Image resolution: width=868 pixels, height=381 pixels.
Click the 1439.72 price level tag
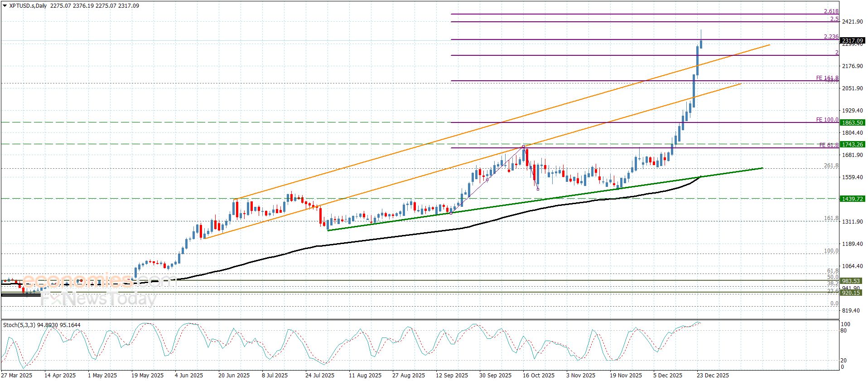point(852,199)
